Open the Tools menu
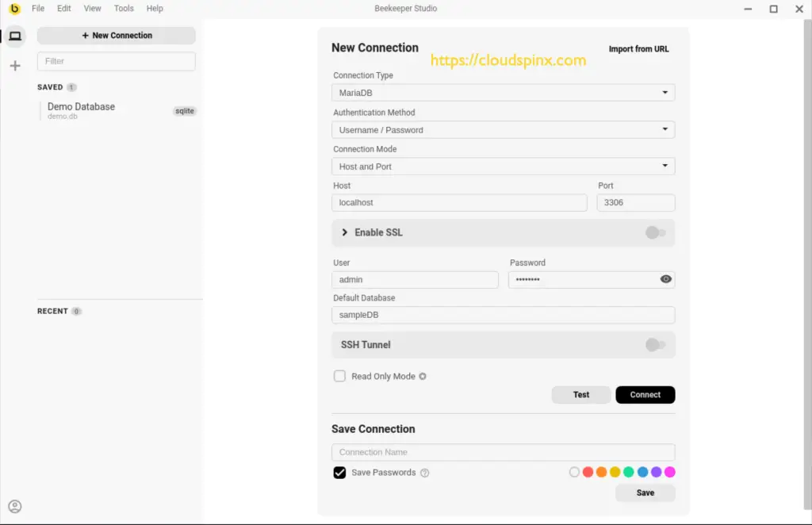Viewport: 812px width, 525px height. click(x=124, y=9)
